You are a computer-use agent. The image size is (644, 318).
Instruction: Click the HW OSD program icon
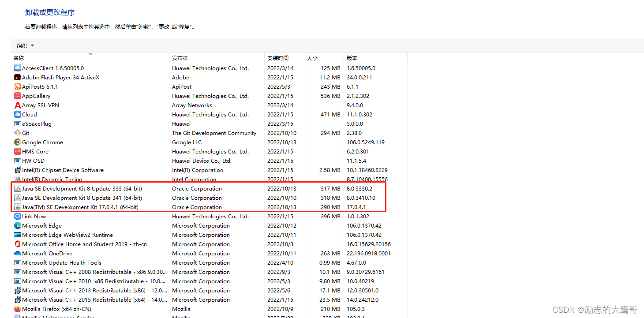pyautogui.click(x=18, y=161)
